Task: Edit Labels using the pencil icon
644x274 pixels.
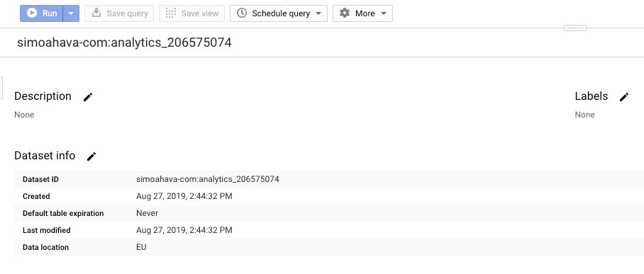Action: [624, 97]
